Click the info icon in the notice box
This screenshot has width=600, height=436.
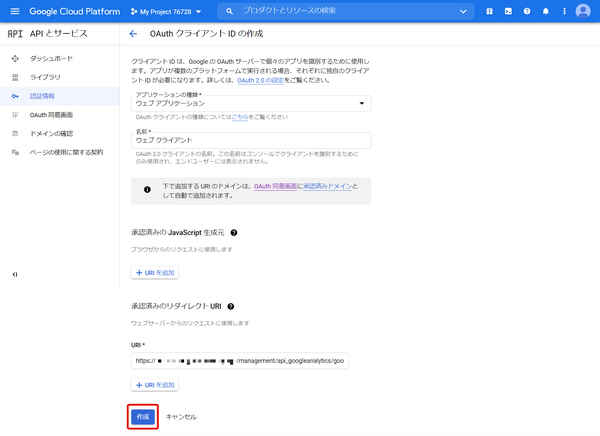click(x=147, y=189)
